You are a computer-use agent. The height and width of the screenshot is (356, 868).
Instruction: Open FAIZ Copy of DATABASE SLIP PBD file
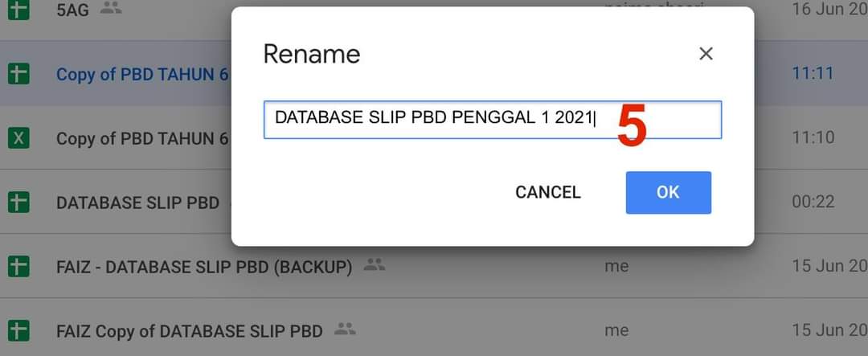[189, 330]
